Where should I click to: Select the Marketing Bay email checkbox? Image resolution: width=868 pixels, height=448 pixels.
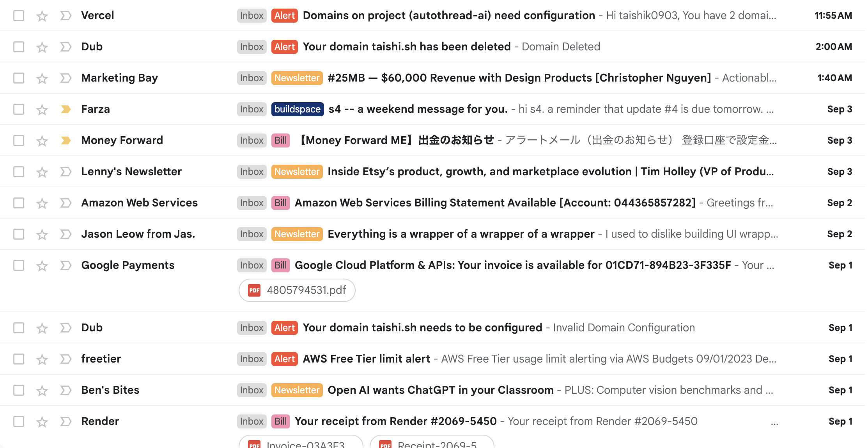pyautogui.click(x=19, y=78)
